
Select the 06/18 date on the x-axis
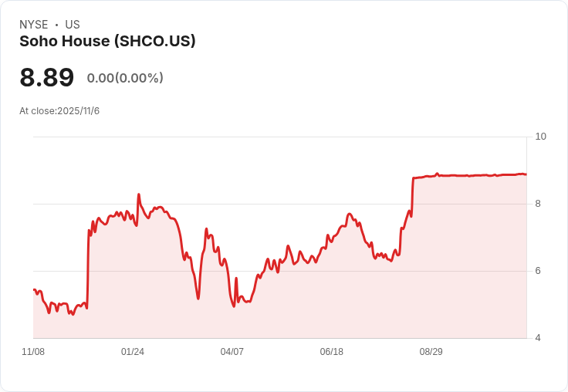(x=332, y=352)
